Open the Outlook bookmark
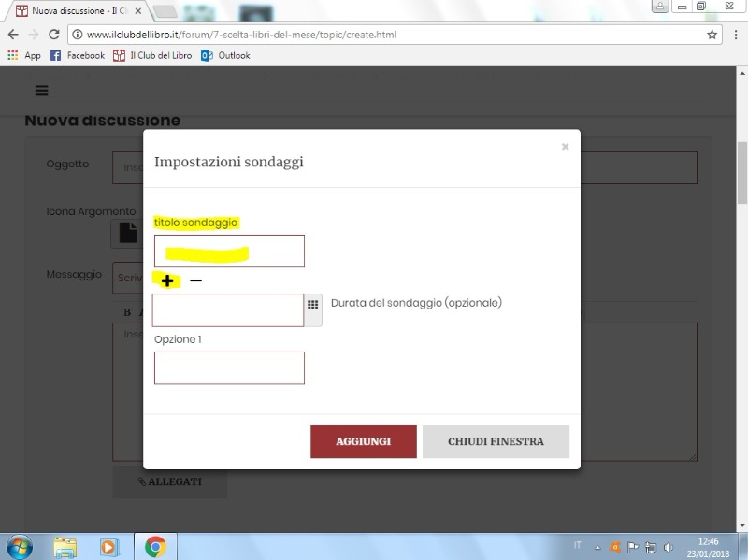The image size is (748, 560). (225, 55)
